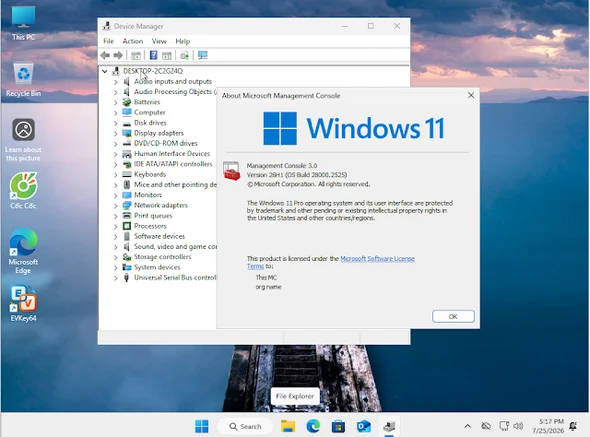
Task: Select the Print queues printer icon
Action: click(127, 216)
